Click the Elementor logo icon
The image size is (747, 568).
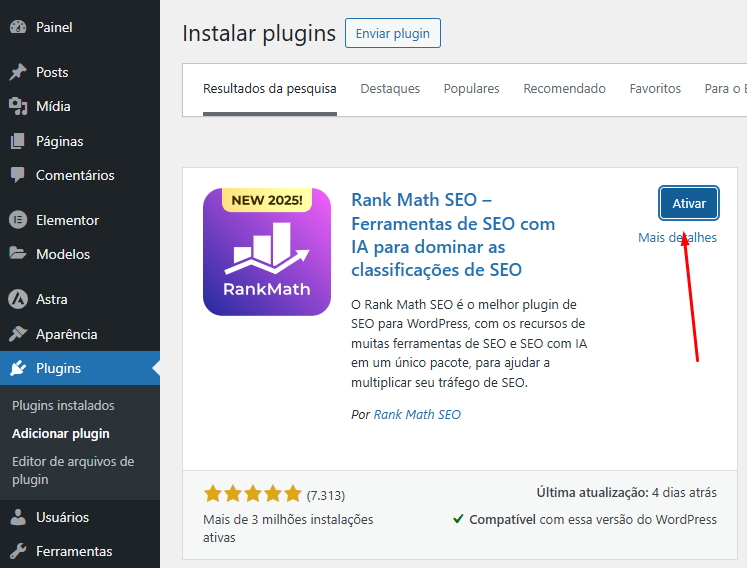(18, 220)
